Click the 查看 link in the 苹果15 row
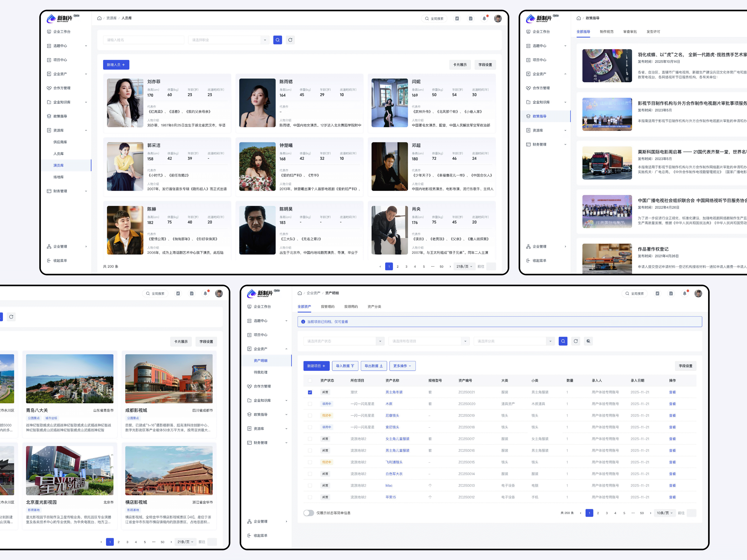This screenshot has height=560, width=747. coord(672,497)
